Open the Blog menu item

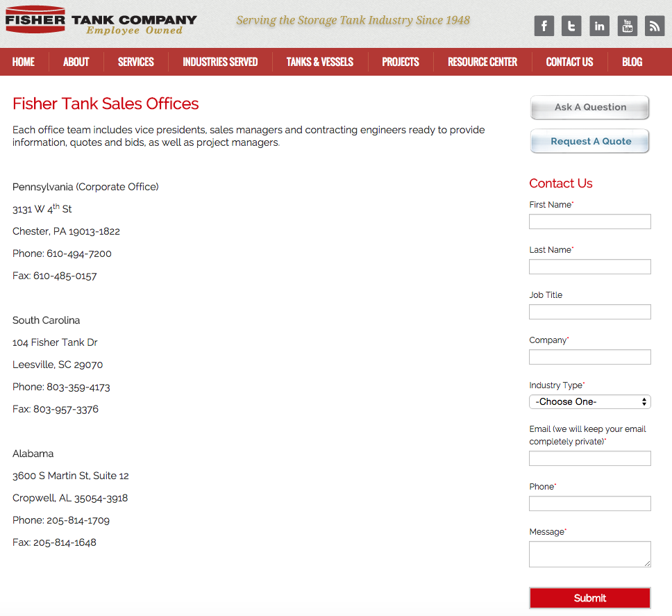(x=632, y=62)
